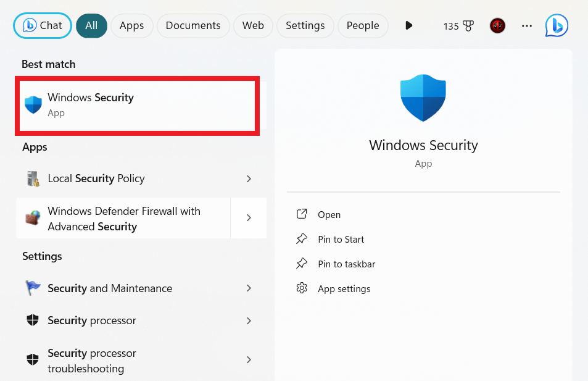This screenshot has width=588, height=381.
Task: Switch to the Apps filter tab
Action: pyautogui.click(x=131, y=26)
